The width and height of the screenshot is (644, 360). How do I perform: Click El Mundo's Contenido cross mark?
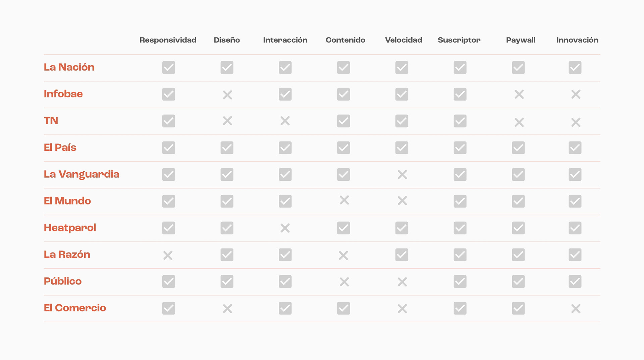pos(344,200)
